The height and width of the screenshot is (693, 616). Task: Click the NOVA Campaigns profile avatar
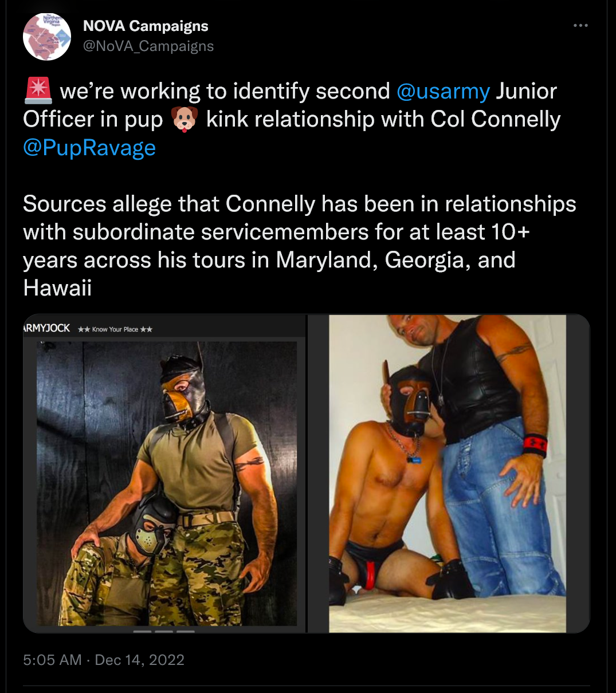[47, 37]
